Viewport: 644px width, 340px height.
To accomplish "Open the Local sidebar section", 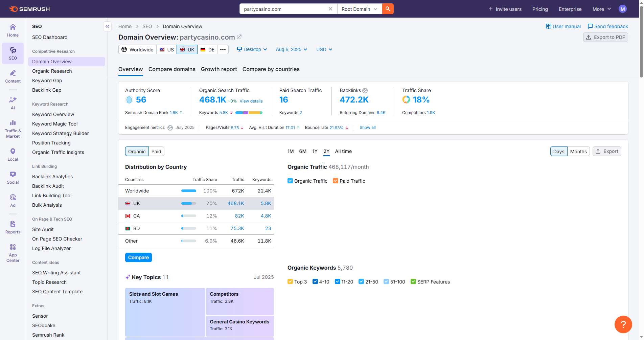I will [x=13, y=155].
